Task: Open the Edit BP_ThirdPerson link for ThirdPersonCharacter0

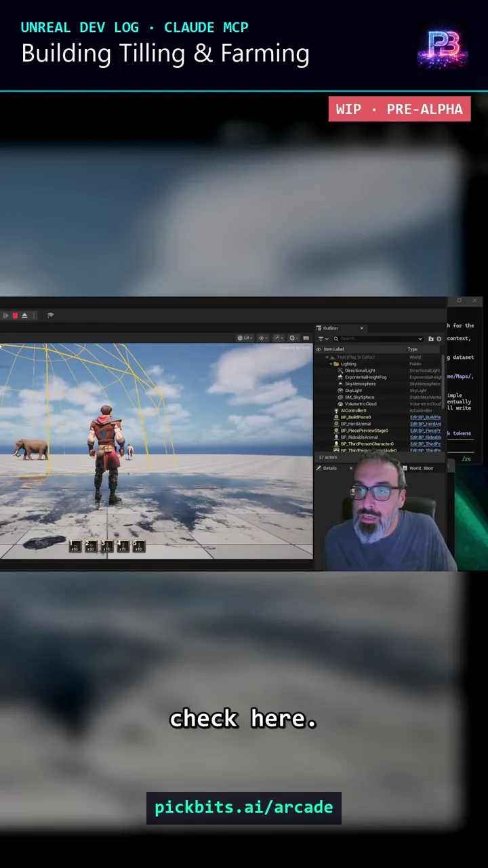Action: tap(426, 444)
